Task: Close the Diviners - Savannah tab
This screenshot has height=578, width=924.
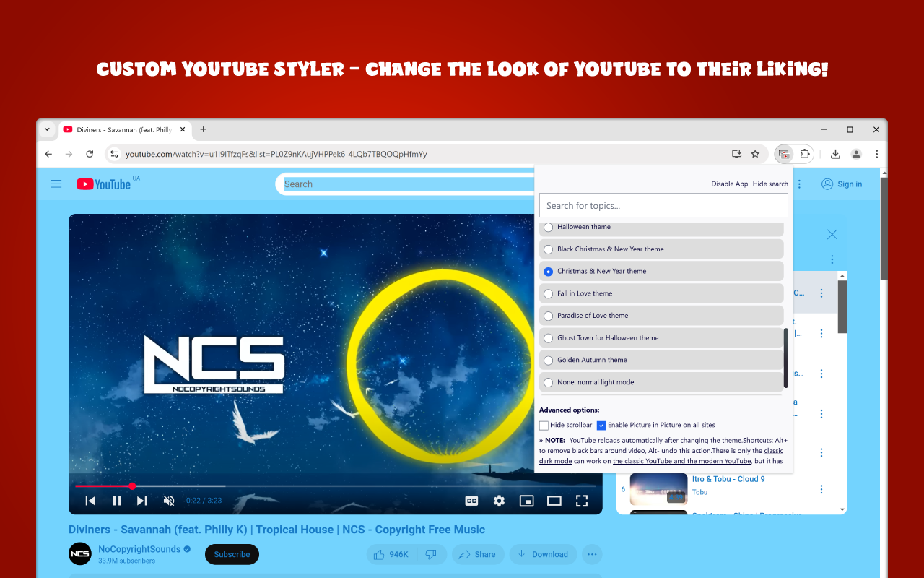Action: pyautogui.click(x=183, y=129)
